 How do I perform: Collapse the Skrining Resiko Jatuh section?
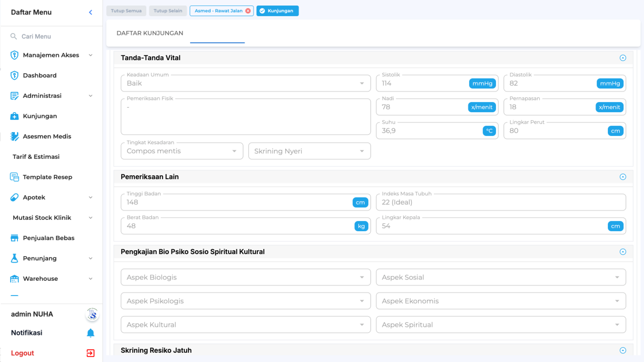pyautogui.click(x=623, y=350)
